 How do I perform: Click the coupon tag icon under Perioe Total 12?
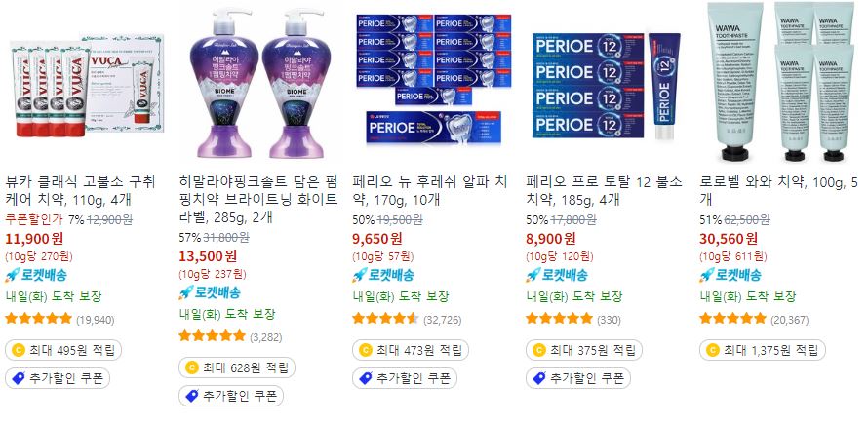pos(539,378)
